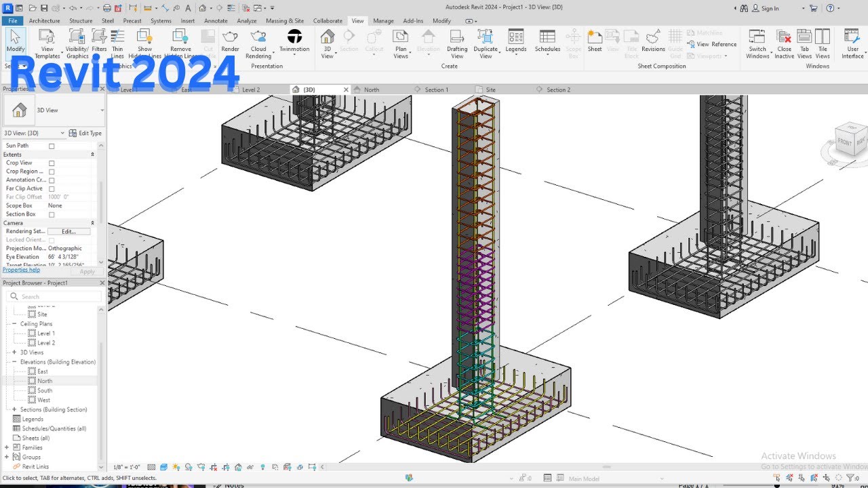Click the Save icon in quick access toolbar

pos(44,8)
